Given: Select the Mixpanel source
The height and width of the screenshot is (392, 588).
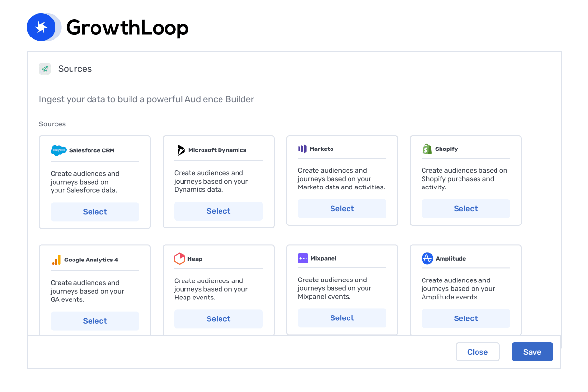Looking at the screenshot, I should 342,318.
